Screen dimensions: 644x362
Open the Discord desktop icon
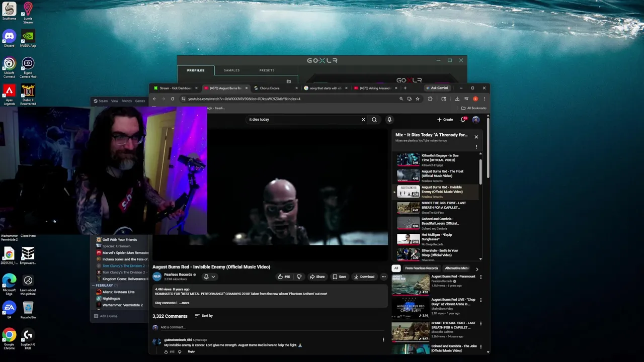[x=9, y=39]
